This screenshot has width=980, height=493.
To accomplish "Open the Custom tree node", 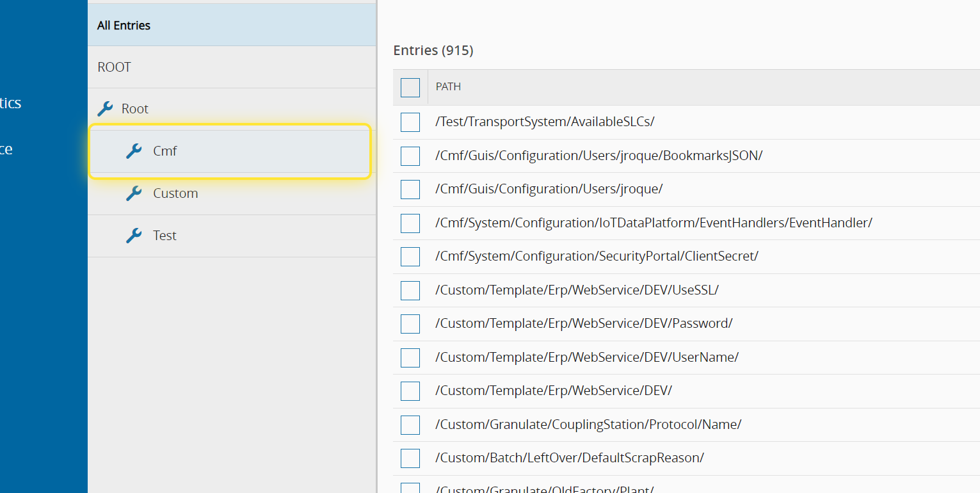I will coord(175,193).
